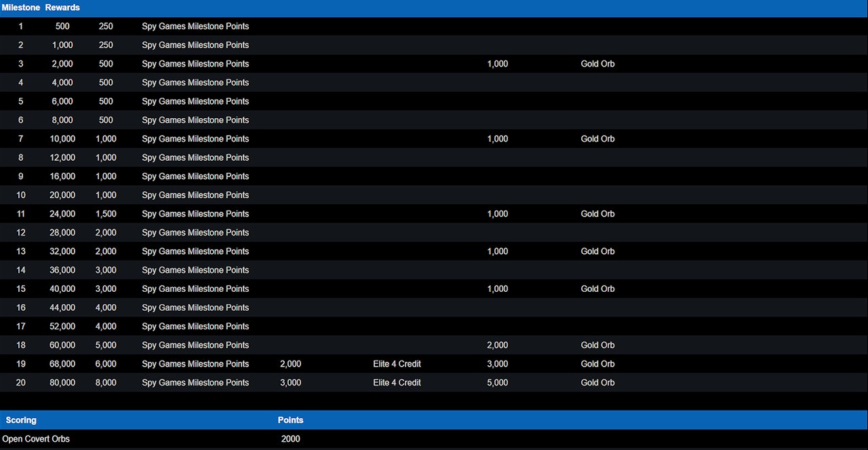Click the Elite 4 Credit in milestone 19

[x=397, y=364]
